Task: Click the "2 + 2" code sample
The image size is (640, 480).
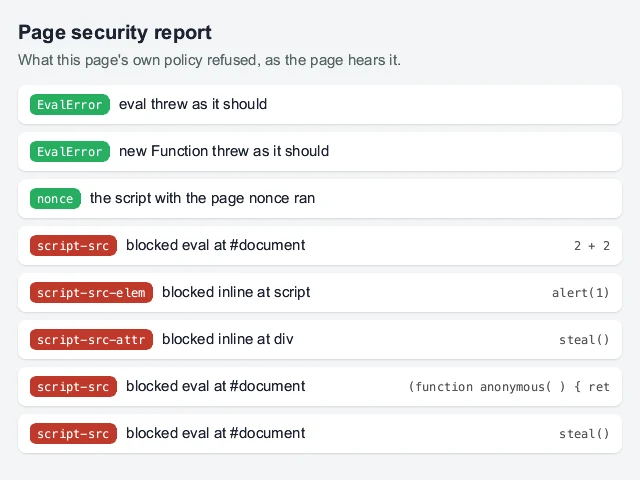Action: click(x=592, y=246)
